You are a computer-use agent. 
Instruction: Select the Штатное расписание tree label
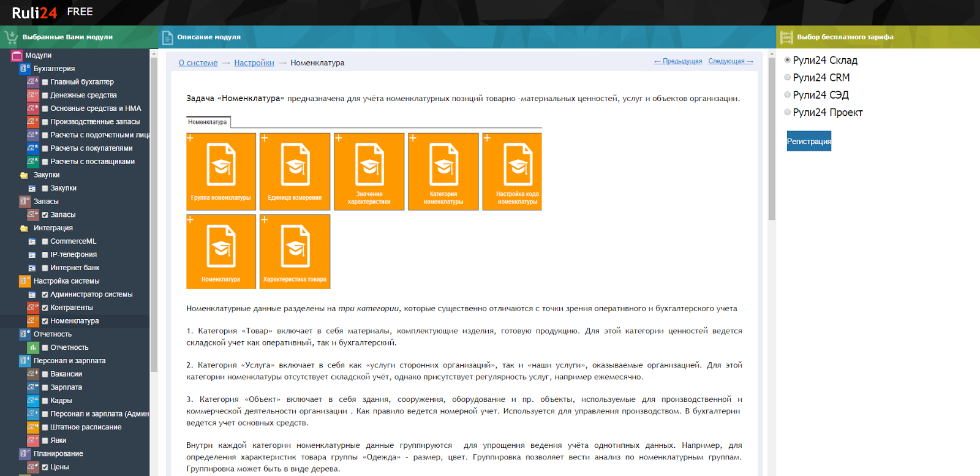(x=86, y=427)
